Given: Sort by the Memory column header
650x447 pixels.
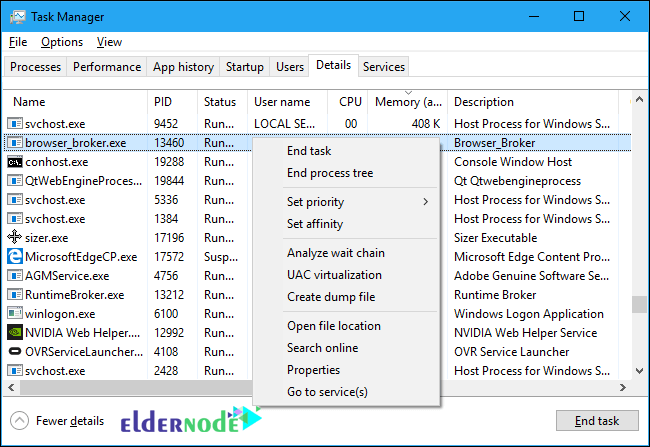Looking at the screenshot, I should (408, 102).
